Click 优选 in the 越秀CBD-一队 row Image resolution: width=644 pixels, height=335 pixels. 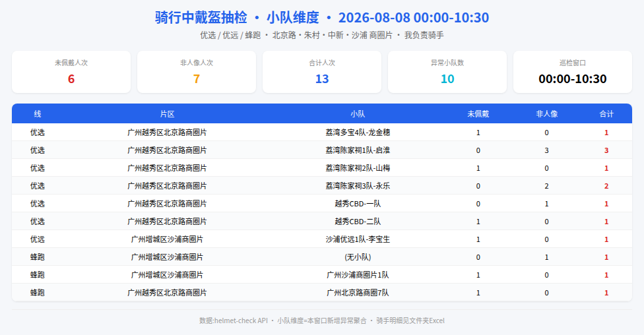pos(38,204)
